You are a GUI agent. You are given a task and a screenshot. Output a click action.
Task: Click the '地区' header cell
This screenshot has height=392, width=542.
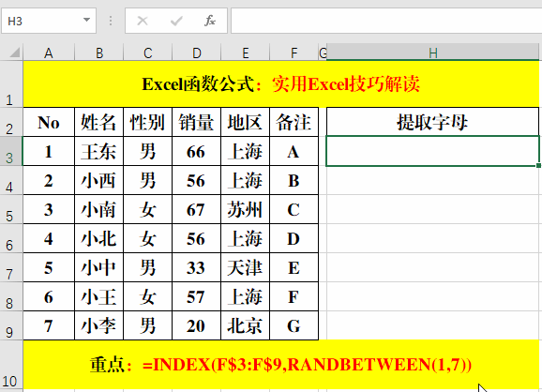click(x=246, y=122)
